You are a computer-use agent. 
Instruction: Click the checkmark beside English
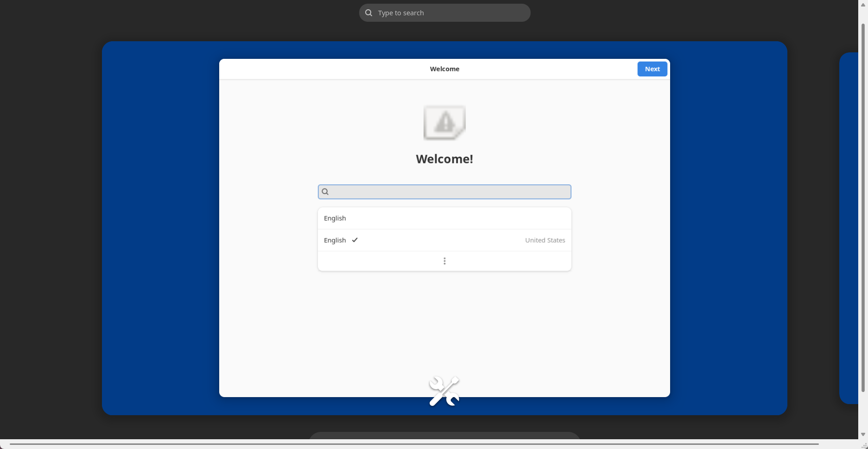coord(355,240)
